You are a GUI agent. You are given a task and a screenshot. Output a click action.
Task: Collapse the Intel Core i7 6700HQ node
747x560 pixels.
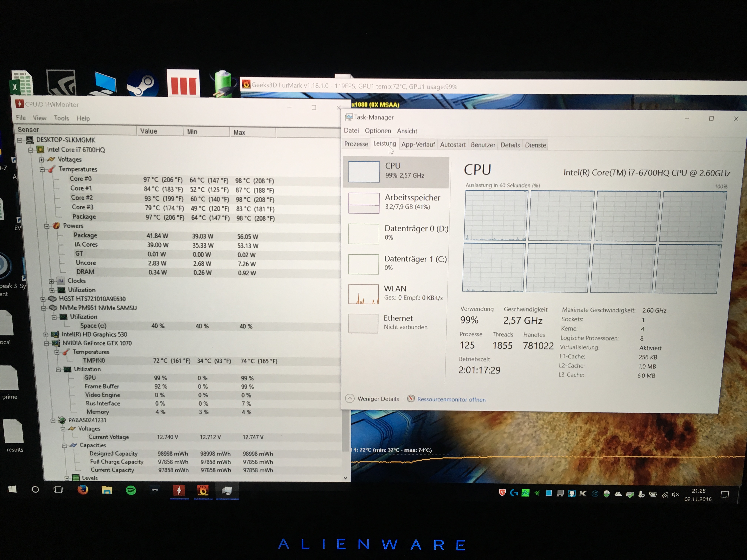point(31,149)
